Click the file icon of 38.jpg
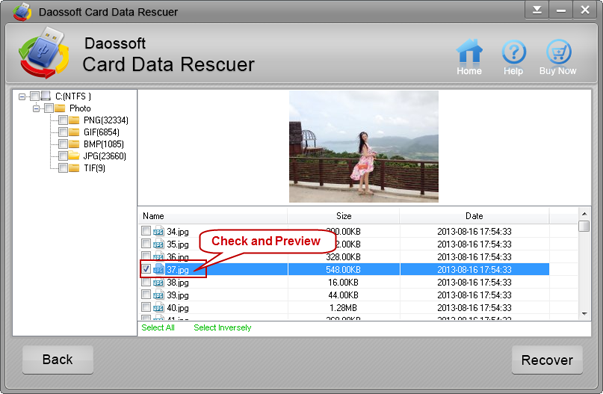This screenshot has width=603, height=394. click(158, 282)
